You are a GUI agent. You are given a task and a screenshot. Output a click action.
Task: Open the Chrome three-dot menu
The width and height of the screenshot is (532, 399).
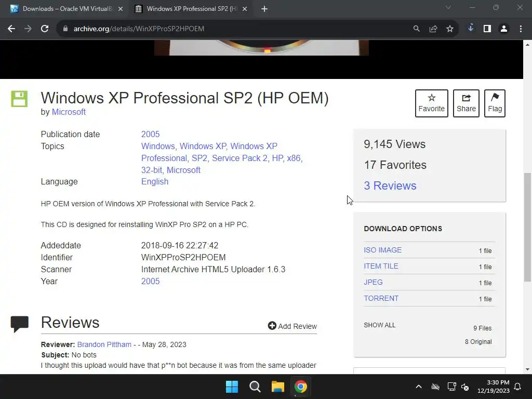(x=521, y=29)
